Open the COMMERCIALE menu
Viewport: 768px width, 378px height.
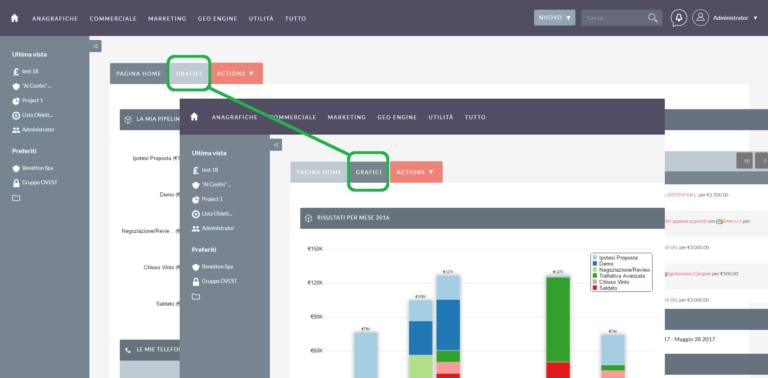(x=113, y=19)
